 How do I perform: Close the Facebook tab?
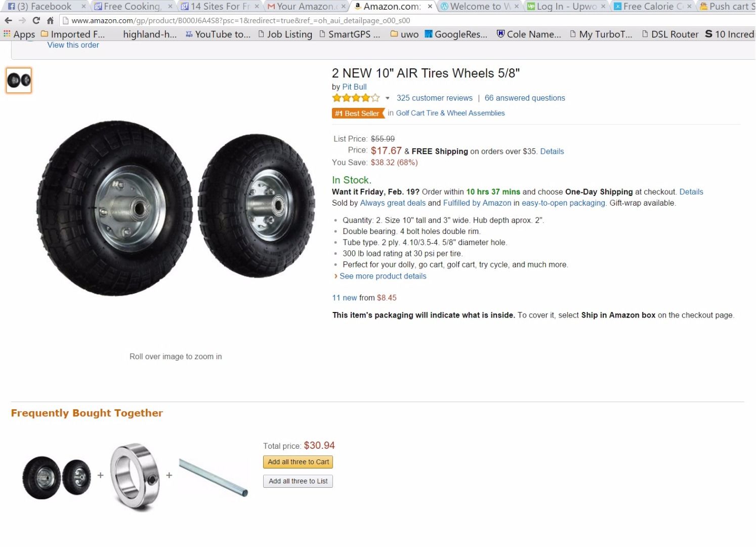pyautogui.click(x=83, y=7)
